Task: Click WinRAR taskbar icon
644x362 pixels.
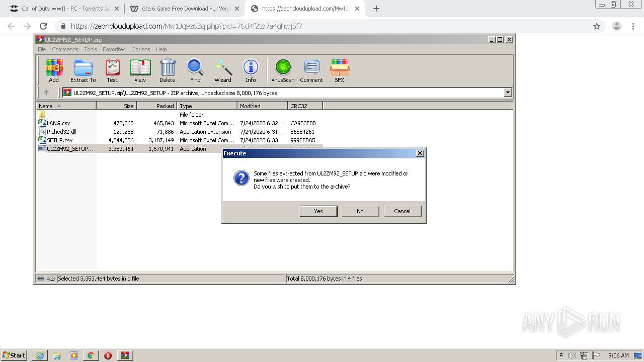Action: [125, 355]
